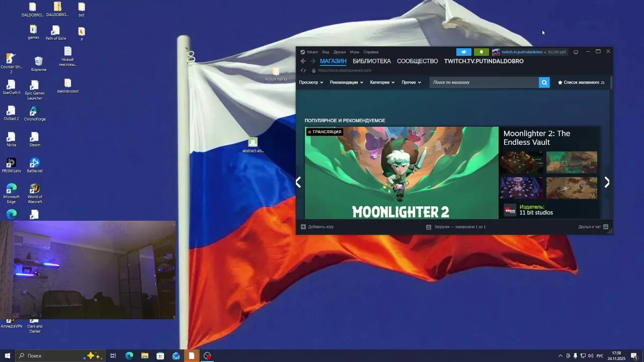Go to the previous featured game carousel arrow

[x=298, y=182]
